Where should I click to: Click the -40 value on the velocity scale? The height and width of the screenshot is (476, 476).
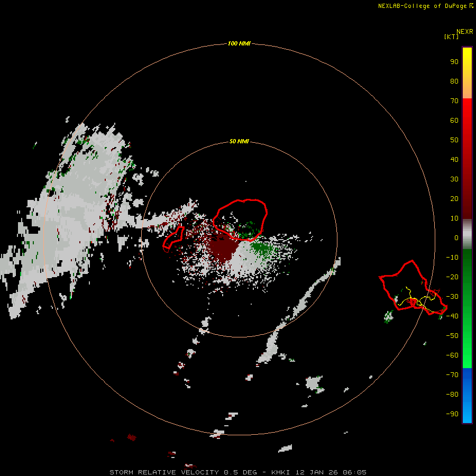click(452, 316)
